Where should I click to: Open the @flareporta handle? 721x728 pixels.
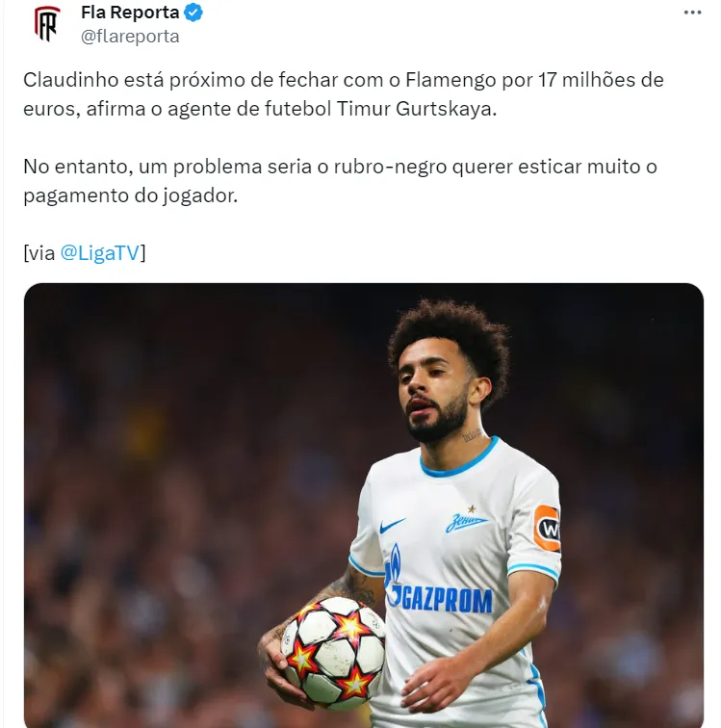(130, 37)
